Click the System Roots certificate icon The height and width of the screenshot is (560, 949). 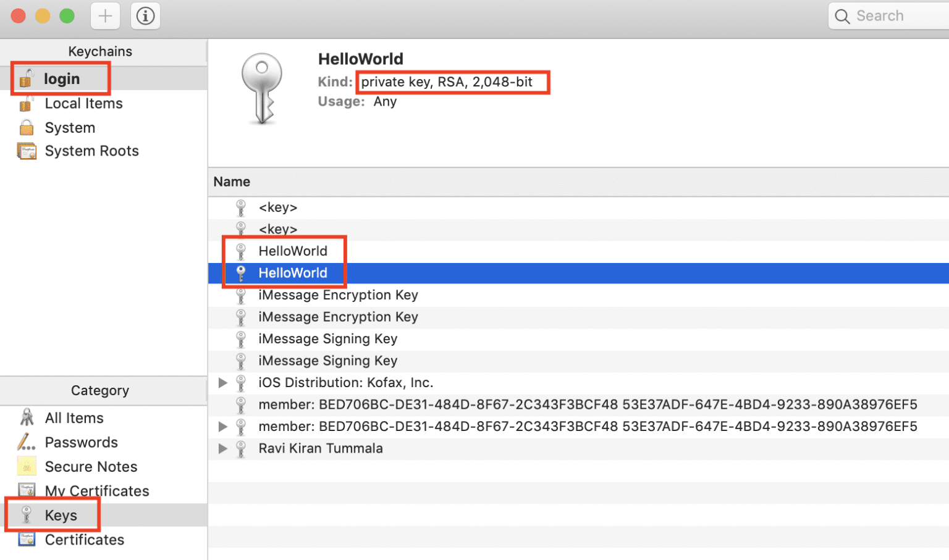tap(27, 151)
